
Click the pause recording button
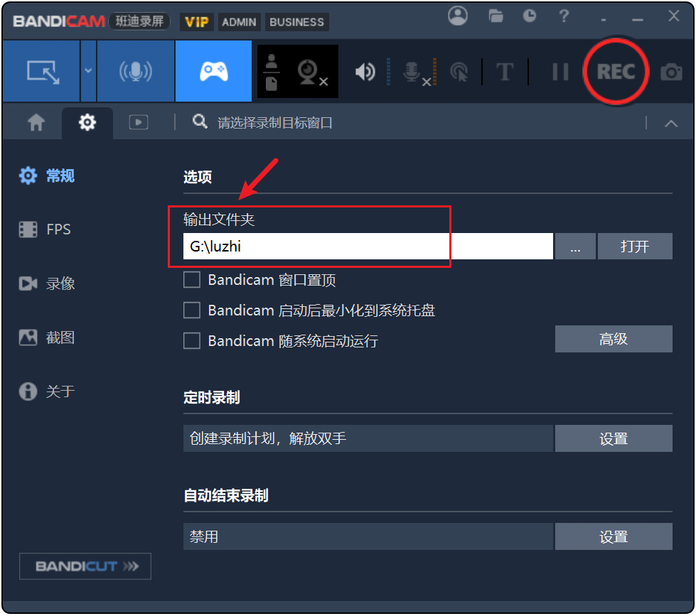coord(560,72)
